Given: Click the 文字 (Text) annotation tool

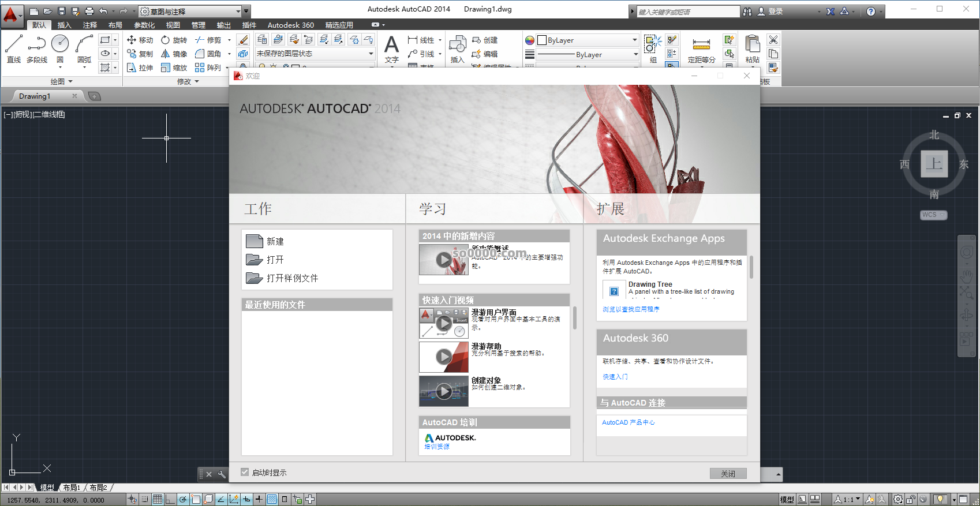Looking at the screenshot, I should click(391, 48).
